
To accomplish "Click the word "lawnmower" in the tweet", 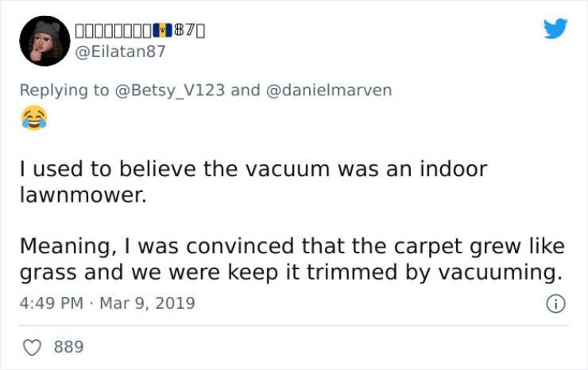I will (81, 195).
